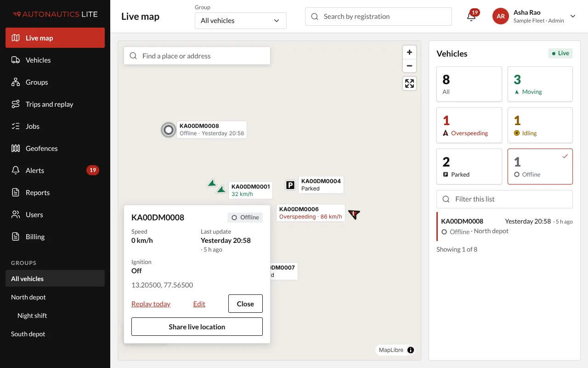Zoom in on the map
This screenshot has height=368, width=588.
point(409,52)
